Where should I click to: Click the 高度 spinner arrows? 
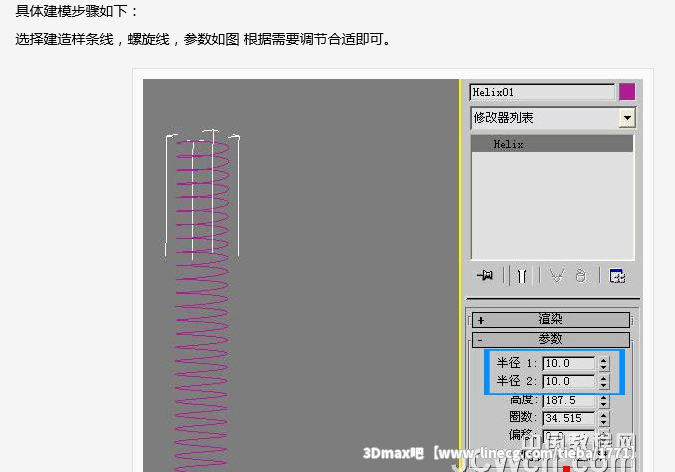click(603, 399)
